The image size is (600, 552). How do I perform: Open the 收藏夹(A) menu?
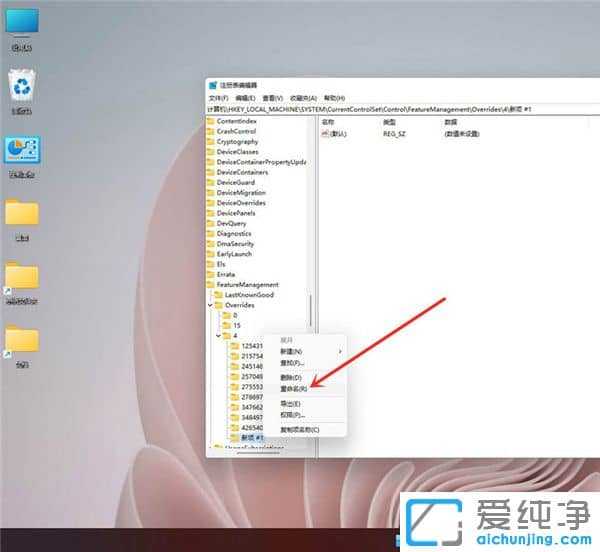point(303,98)
